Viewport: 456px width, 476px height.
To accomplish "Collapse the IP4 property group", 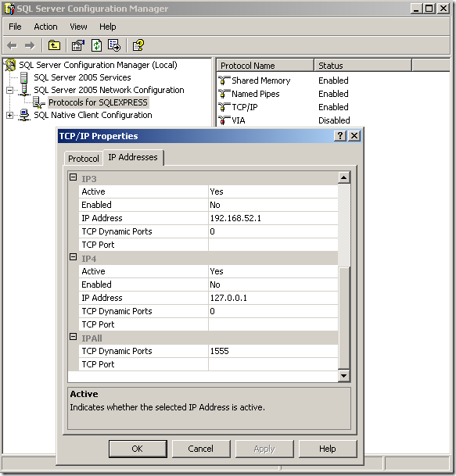I will point(73,257).
